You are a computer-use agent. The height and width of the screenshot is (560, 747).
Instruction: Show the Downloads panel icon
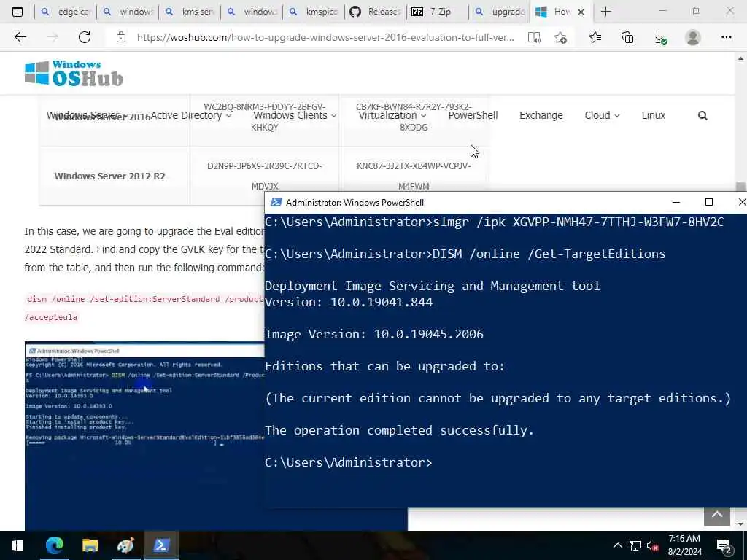(x=660, y=38)
